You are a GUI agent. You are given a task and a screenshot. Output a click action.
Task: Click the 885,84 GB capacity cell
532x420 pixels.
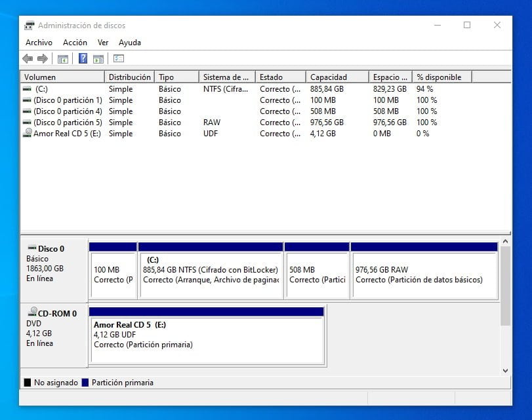(327, 89)
